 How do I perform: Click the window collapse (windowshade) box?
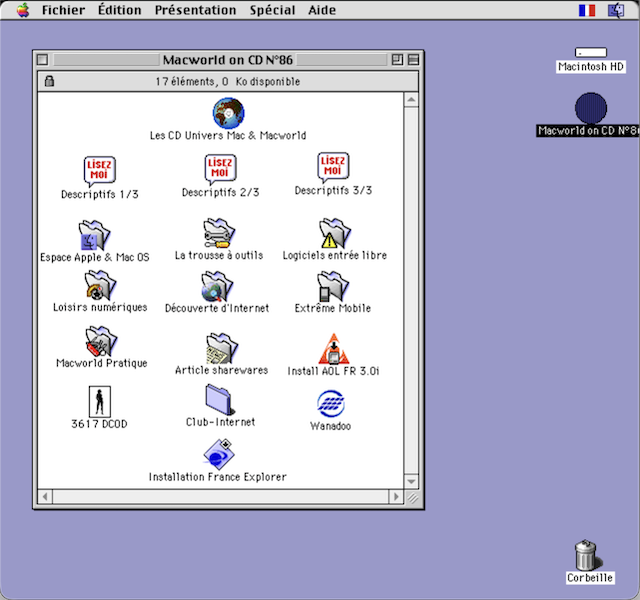pos(413,60)
